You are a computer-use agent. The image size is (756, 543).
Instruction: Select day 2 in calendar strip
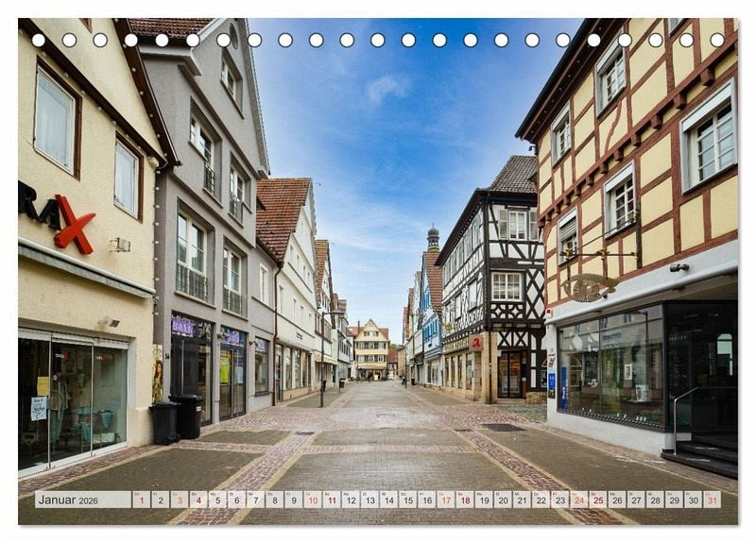161,500
